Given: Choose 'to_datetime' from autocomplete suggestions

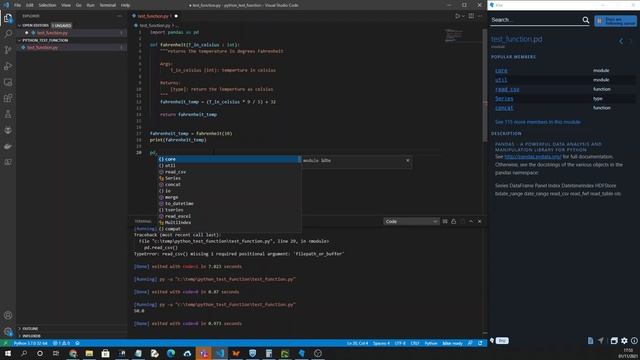Looking at the screenshot, I should (229, 203).
